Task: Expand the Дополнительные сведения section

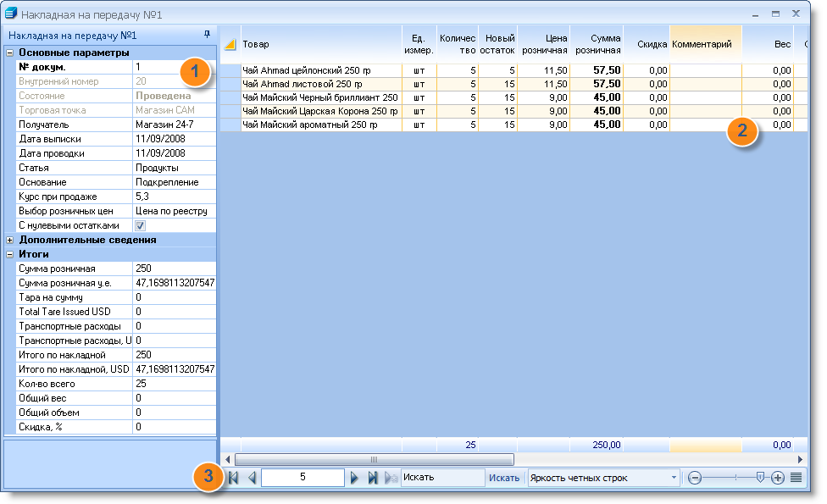Action: pyautogui.click(x=9, y=240)
